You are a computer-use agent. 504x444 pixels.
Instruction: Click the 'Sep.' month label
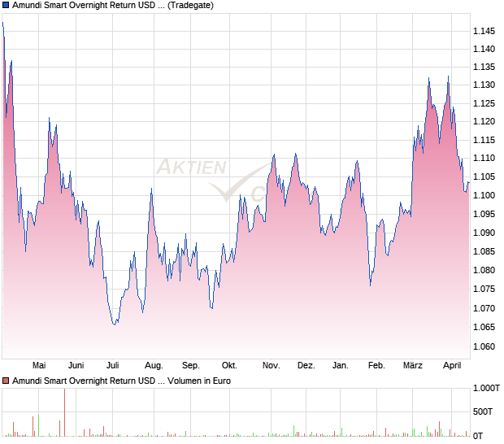click(x=190, y=366)
